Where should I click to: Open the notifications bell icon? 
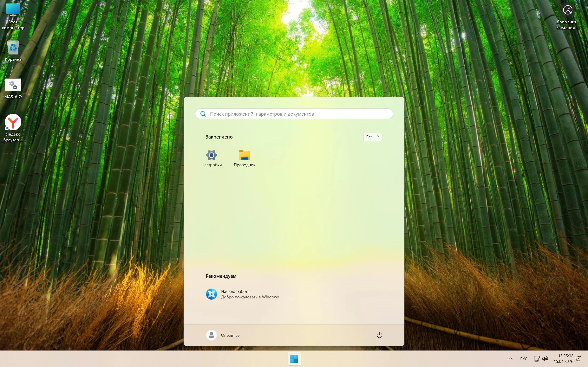coord(579,359)
